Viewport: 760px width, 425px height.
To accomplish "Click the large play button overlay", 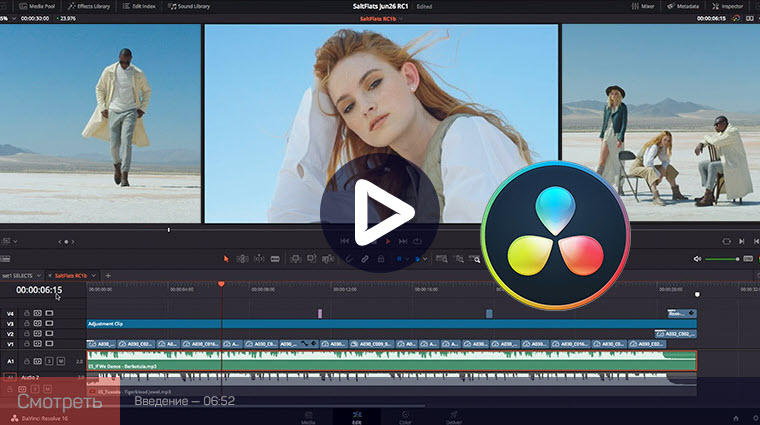I will pos(380,212).
